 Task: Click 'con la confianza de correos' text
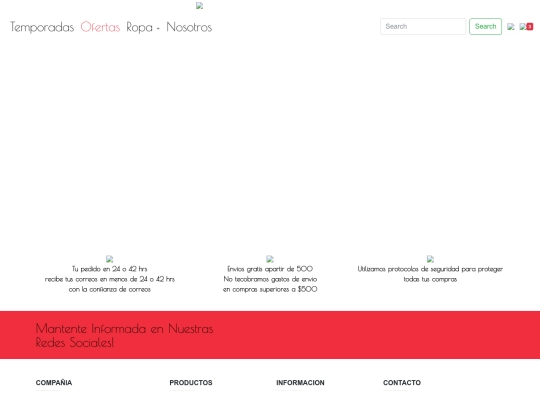click(x=110, y=289)
